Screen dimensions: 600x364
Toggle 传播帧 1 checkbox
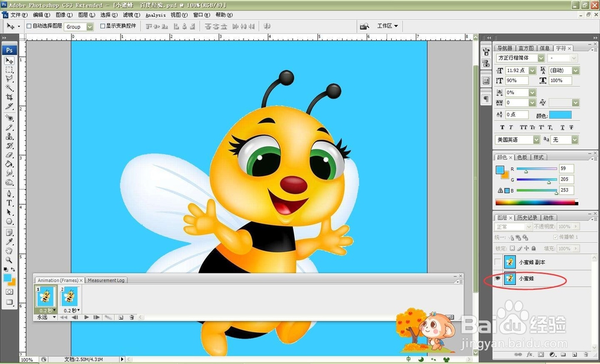coord(555,237)
